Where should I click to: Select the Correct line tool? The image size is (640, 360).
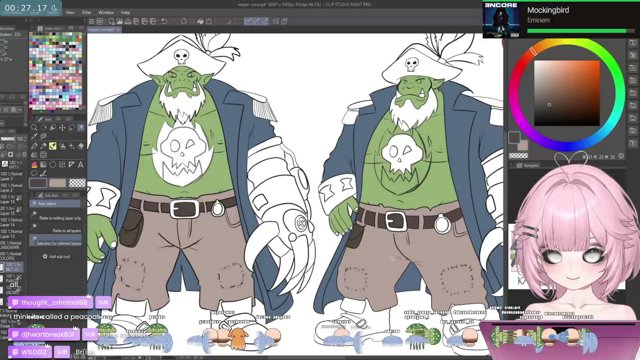[43, 173]
